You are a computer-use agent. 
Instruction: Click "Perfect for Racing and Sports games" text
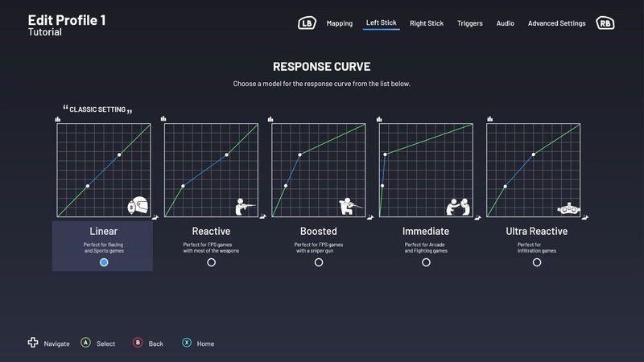(104, 248)
